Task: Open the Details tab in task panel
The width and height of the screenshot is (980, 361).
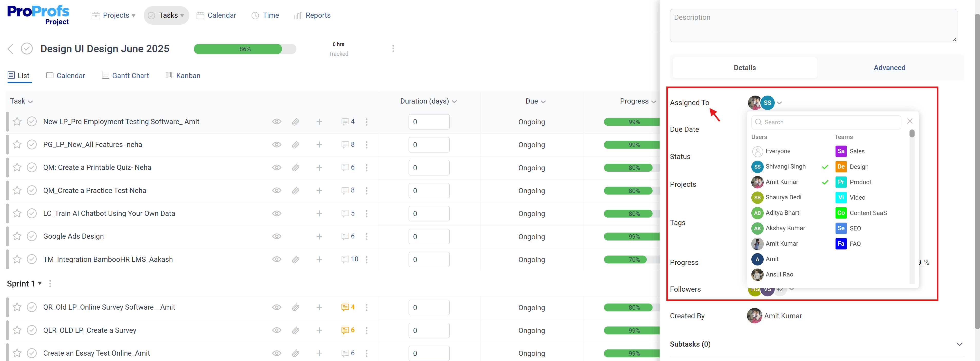Action: pos(744,68)
